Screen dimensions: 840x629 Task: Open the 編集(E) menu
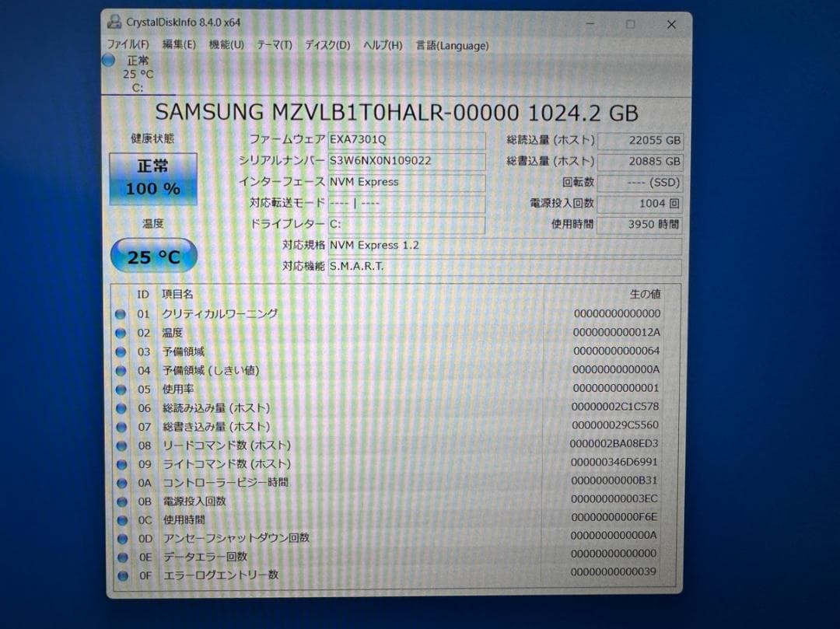[x=177, y=45]
